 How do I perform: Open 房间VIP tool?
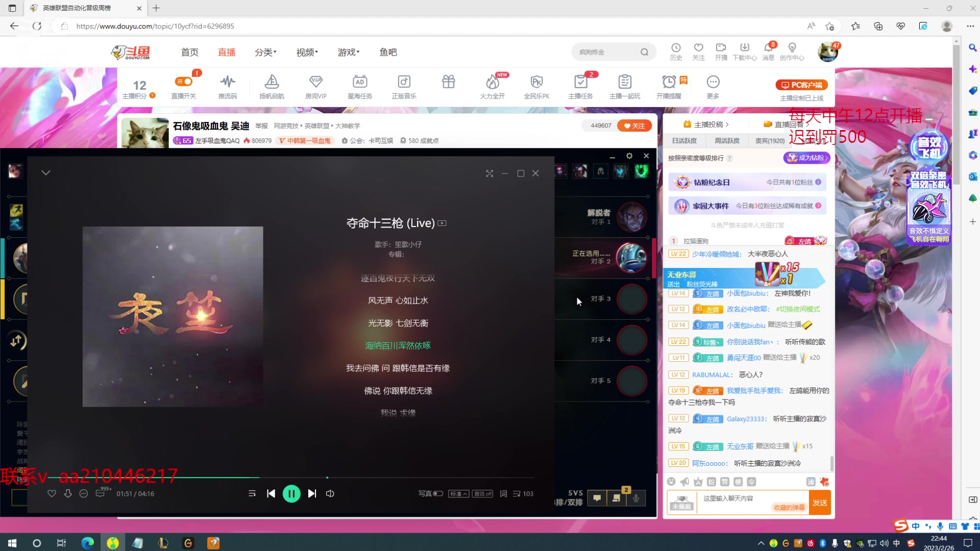click(316, 87)
